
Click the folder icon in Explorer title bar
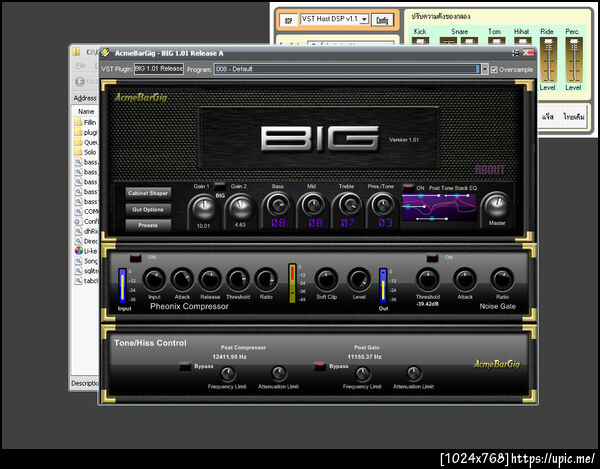click(76, 52)
